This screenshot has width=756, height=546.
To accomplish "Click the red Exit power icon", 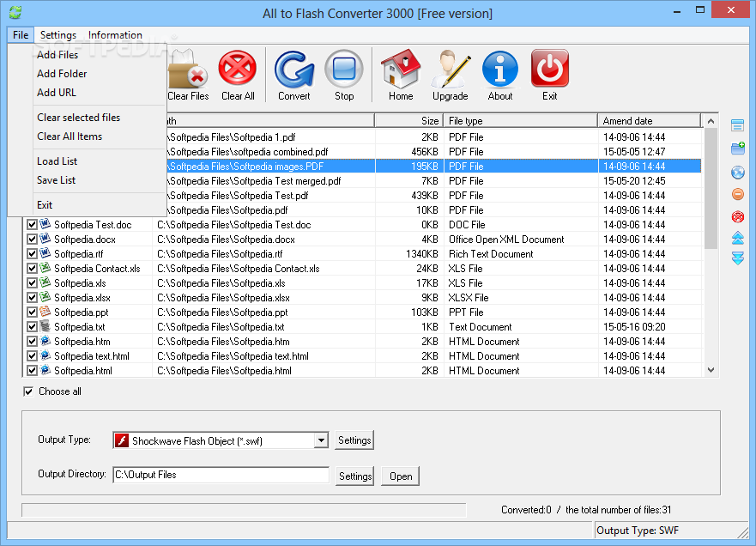I will (550, 69).
